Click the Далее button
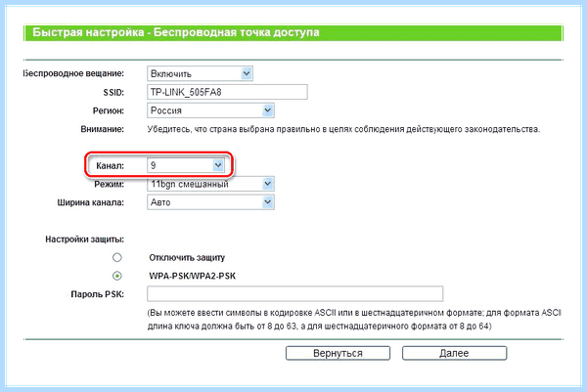587x392 pixels. [455, 353]
